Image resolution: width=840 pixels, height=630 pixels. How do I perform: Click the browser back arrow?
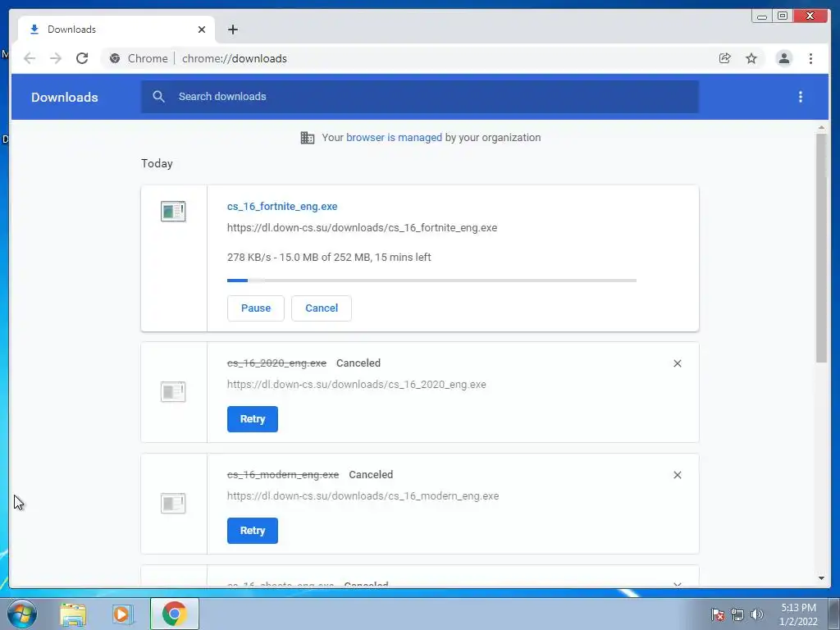coord(30,58)
